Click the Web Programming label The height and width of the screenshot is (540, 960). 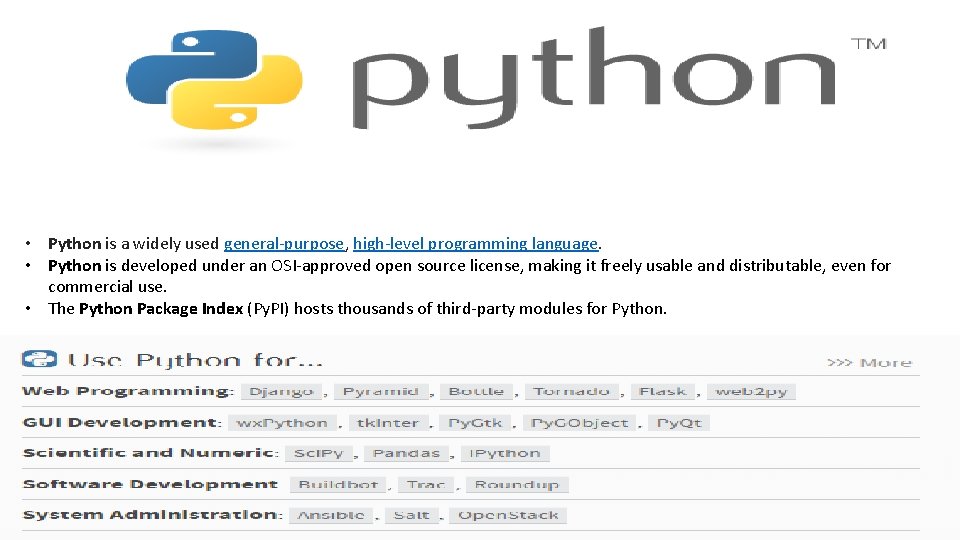(x=128, y=391)
